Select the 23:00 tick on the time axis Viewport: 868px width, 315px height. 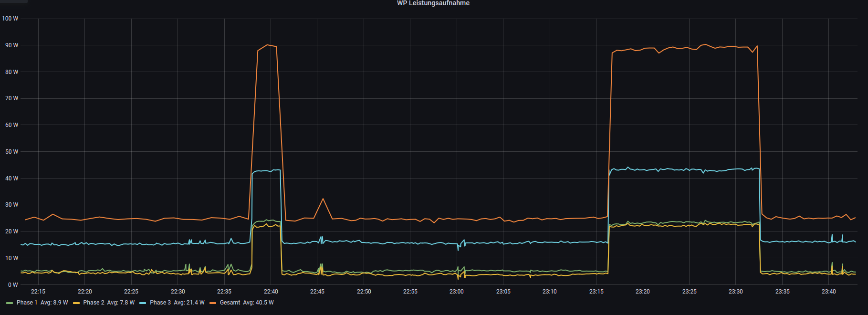pos(456,292)
